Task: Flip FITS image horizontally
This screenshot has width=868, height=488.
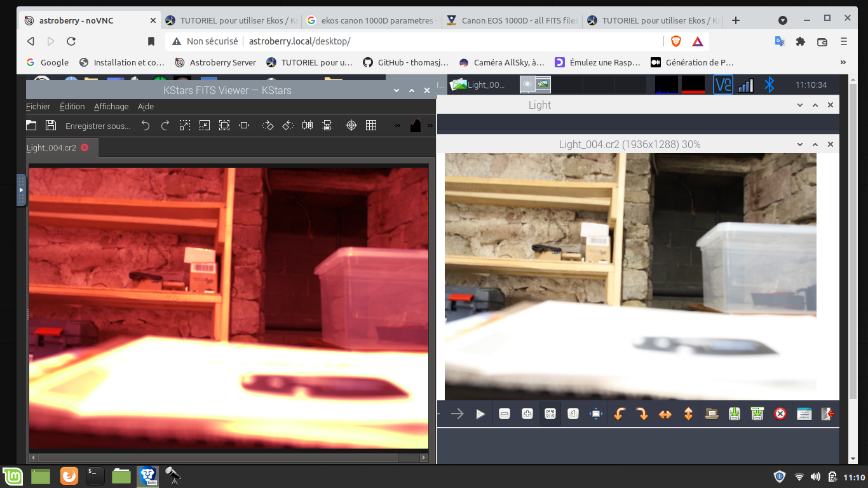Action: [308, 126]
